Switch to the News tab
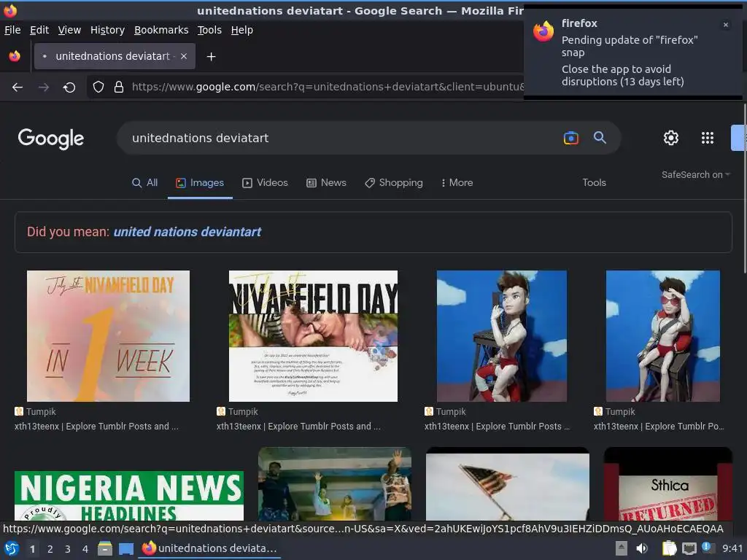Viewport: 747px width, 560px height. pyautogui.click(x=326, y=183)
